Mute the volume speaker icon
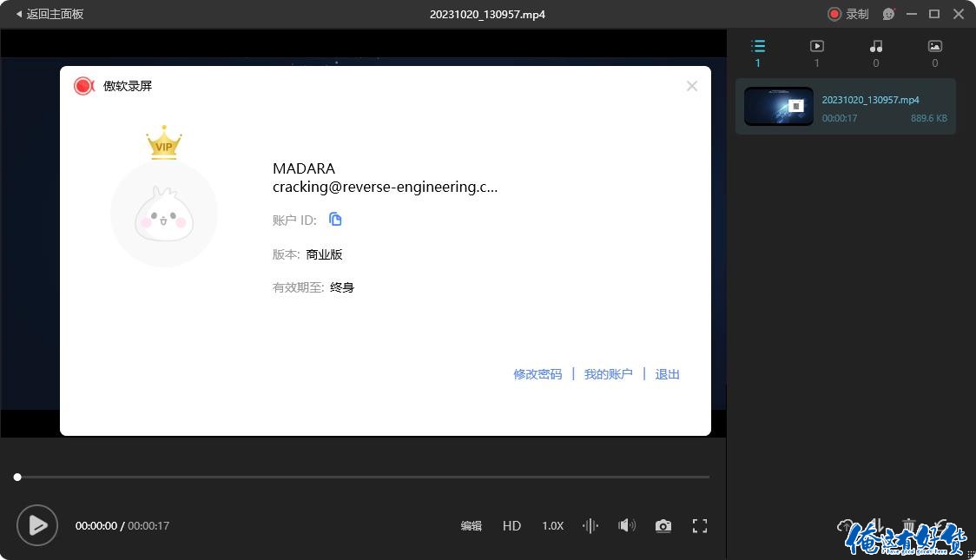Viewport: 976px width, 560px height. tap(627, 526)
